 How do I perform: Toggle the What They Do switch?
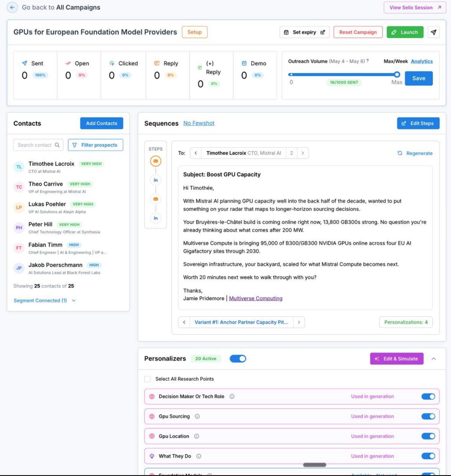pos(428,456)
